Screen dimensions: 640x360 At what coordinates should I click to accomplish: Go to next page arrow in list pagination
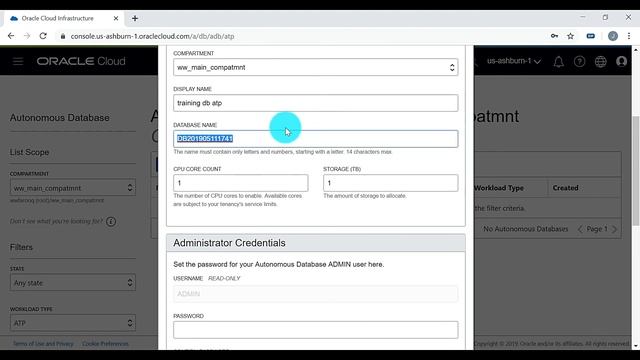(x=614, y=229)
